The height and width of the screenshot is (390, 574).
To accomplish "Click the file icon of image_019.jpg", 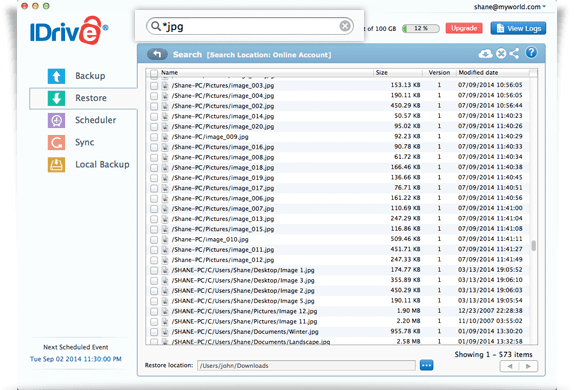I will coord(165,178).
